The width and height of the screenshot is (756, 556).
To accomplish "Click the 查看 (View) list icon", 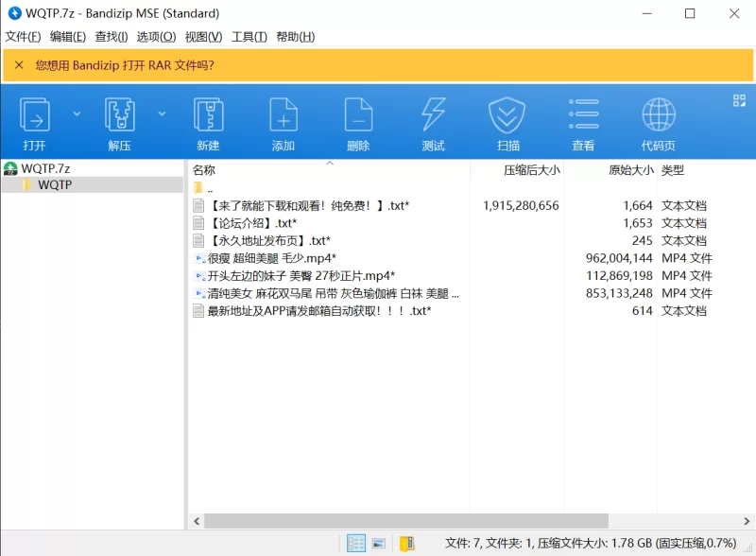I will (x=583, y=114).
